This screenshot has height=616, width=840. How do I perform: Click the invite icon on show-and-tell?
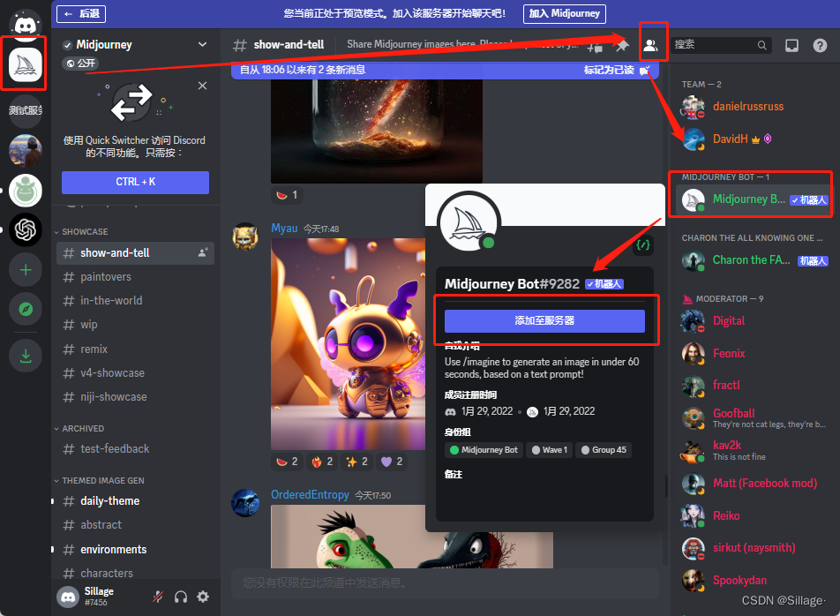(x=203, y=252)
